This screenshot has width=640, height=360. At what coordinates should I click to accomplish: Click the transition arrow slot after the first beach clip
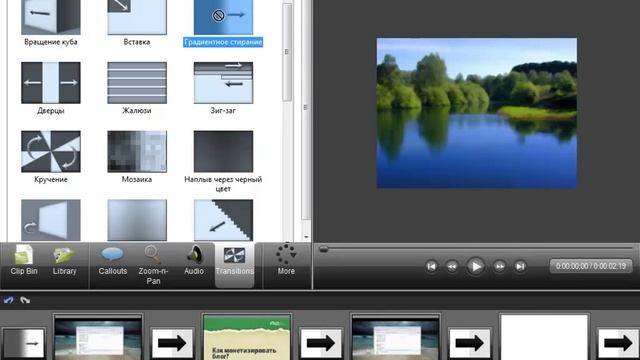[172, 344]
